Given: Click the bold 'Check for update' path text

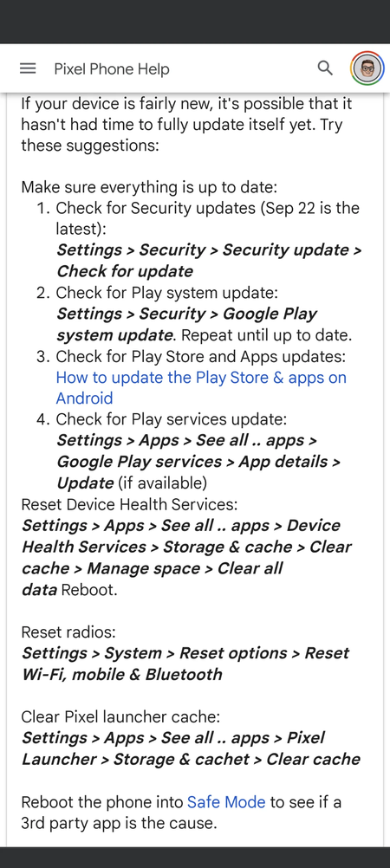Looking at the screenshot, I should click(x=125, y=271).
